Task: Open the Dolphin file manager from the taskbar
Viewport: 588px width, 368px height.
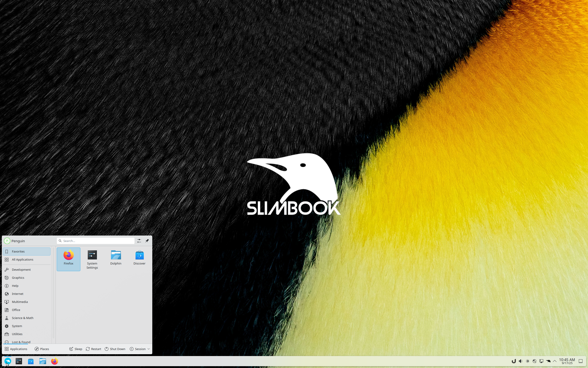Action: click(42, 361)
